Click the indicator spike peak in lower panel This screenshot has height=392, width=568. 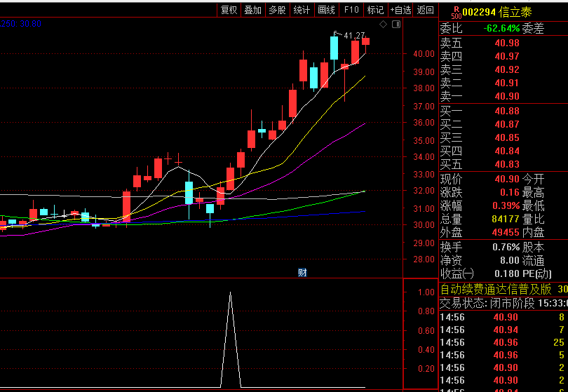(x=231, y=292)
